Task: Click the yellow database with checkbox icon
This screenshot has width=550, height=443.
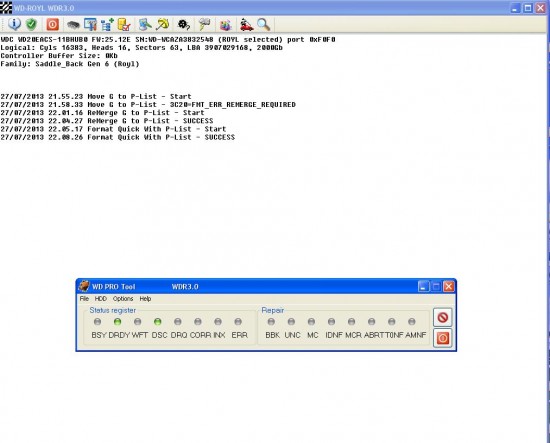Action: click(x=124, y=25)
